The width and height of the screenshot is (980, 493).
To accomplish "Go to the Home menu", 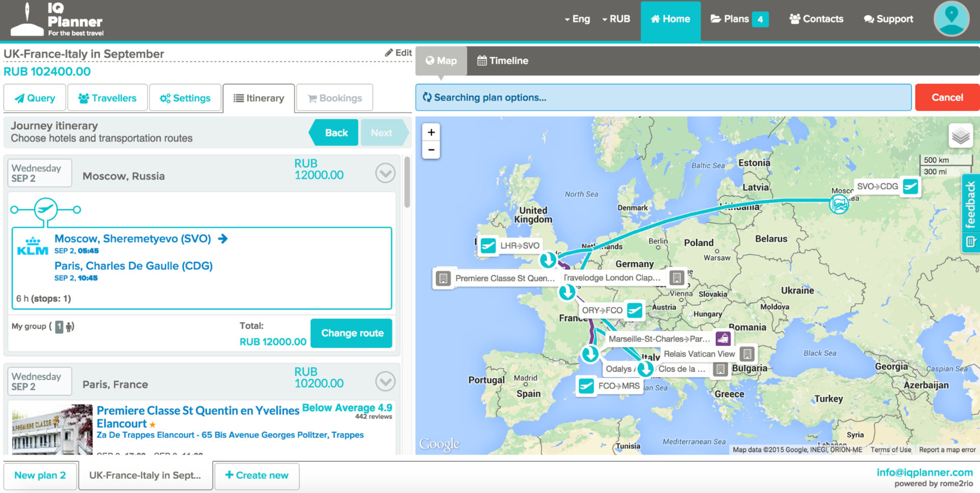I will point(671,19).
